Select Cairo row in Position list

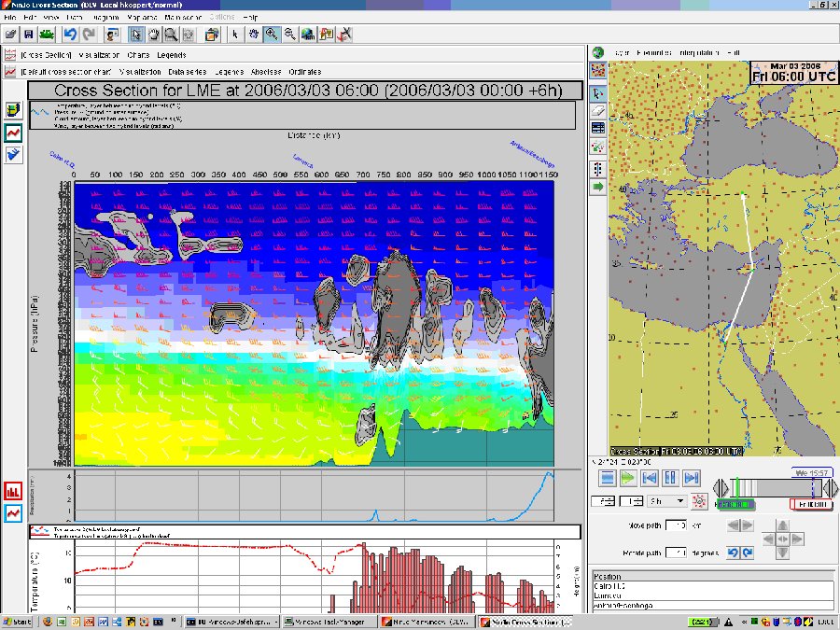[712, 586]
